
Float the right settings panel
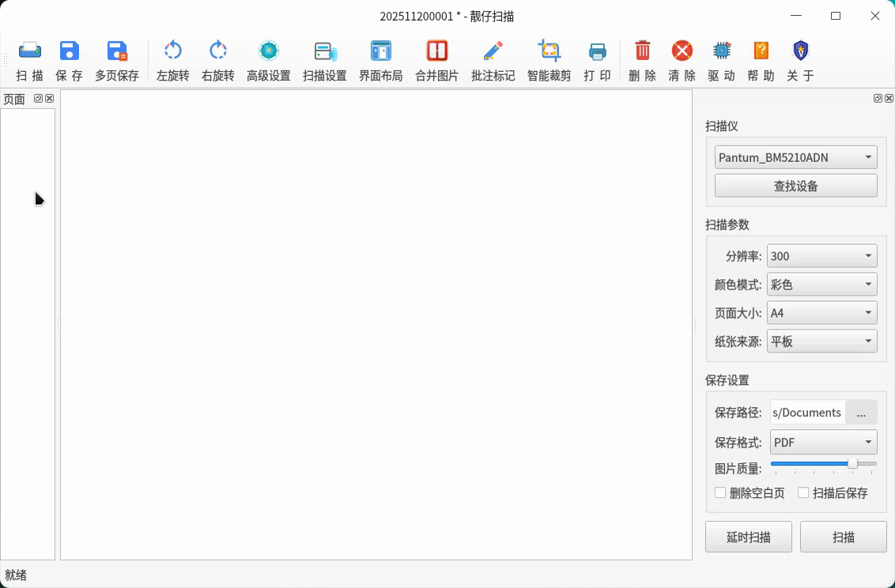pyautogui.click(x=878, y=99)
